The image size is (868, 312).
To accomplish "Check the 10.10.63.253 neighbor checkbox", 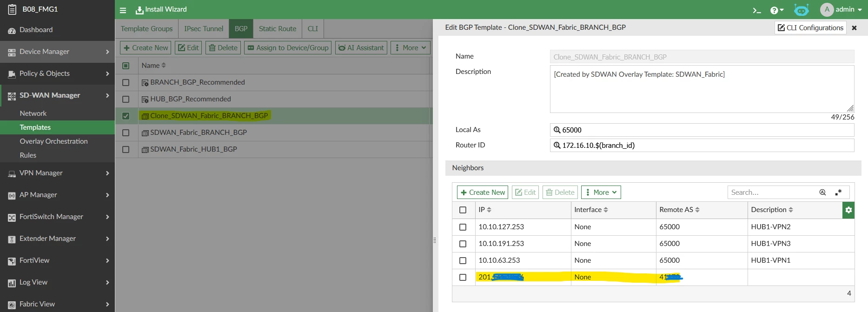I will (463, 260).
